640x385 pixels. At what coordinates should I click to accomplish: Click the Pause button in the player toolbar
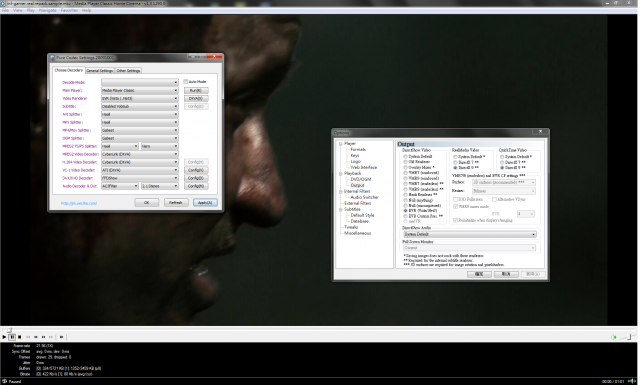click(12, 337)
